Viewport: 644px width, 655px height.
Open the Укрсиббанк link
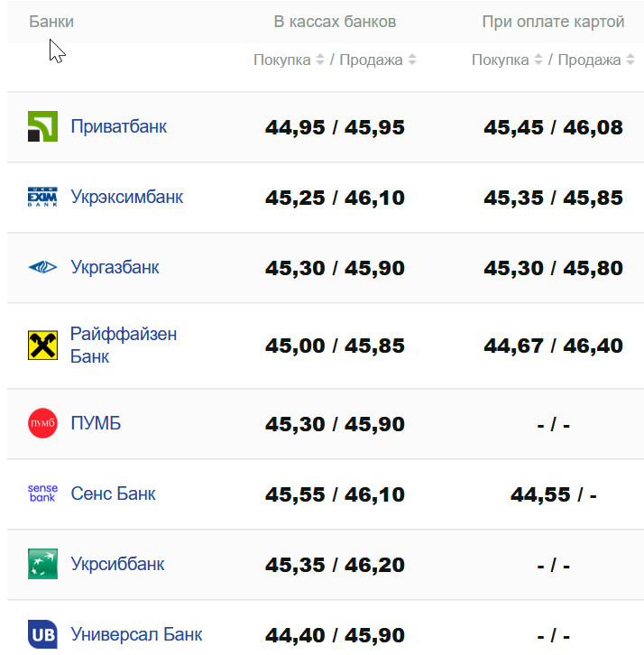(x=117, y=564)
